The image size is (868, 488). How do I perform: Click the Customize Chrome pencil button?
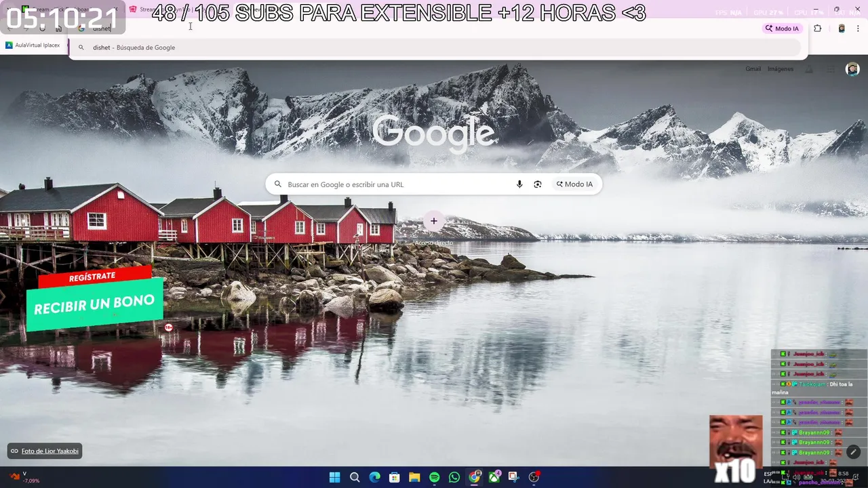pyautogui.click(x=853, y=451)
